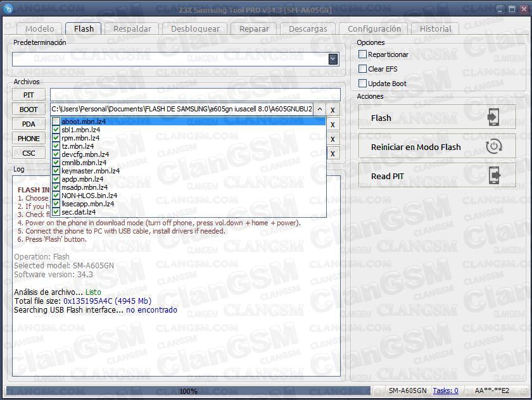Uncheck the devcfg.mbn.lz4 checkbox

56,154
